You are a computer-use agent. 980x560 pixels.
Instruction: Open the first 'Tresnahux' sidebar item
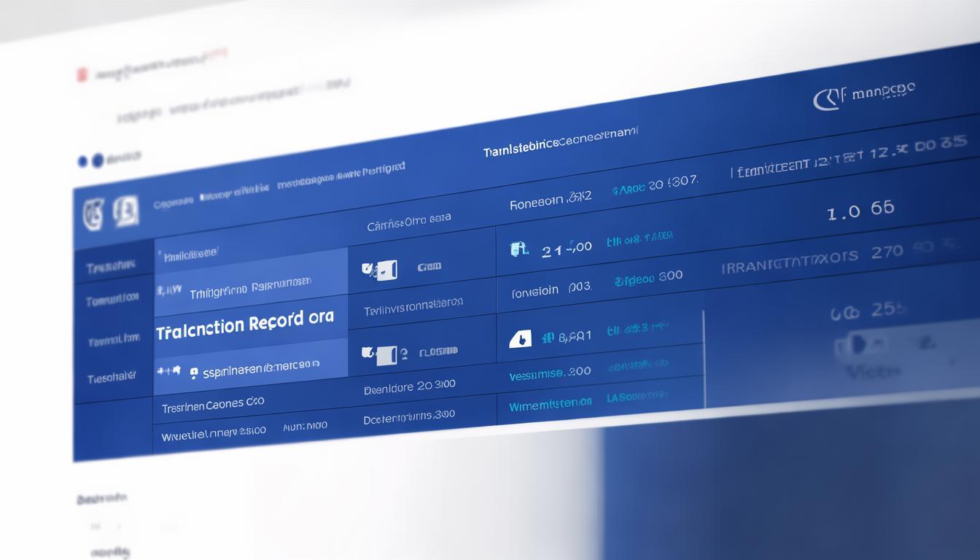pos(111,268)
